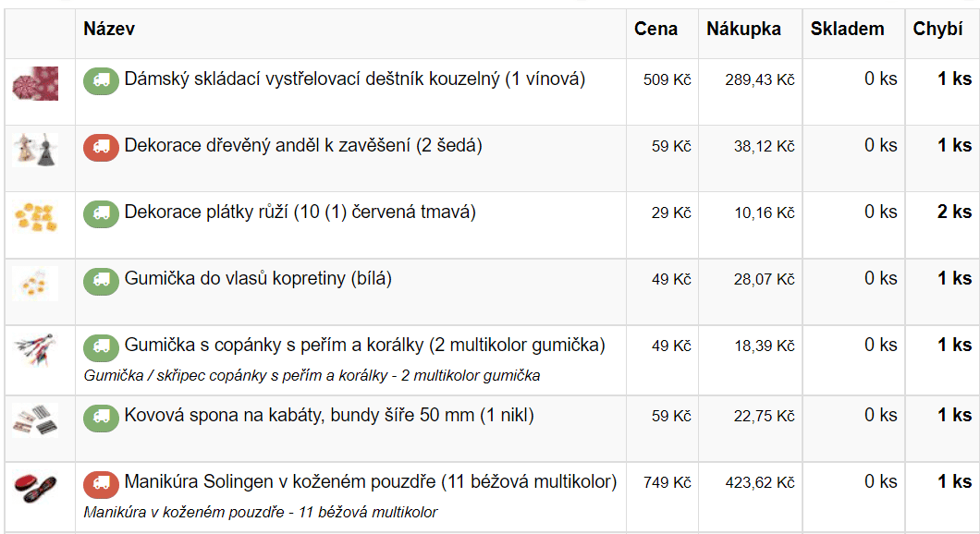Viewport: 980px width, 534px height.
Task: Sort table by the Skladem column header
Action: click(848, 29)
